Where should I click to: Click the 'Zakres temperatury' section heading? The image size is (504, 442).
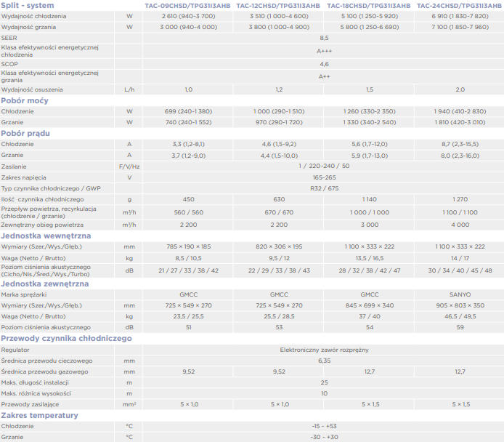(39, 415)
